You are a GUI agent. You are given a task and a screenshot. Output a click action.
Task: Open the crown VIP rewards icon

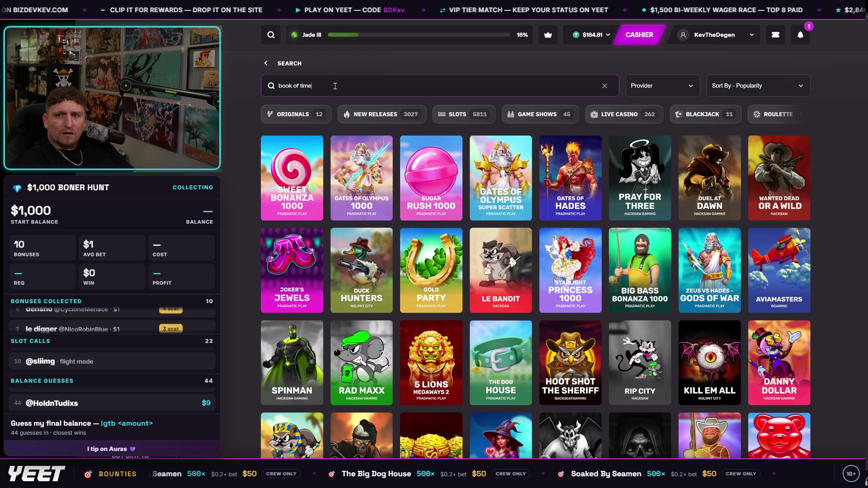(x=548, y=35)
